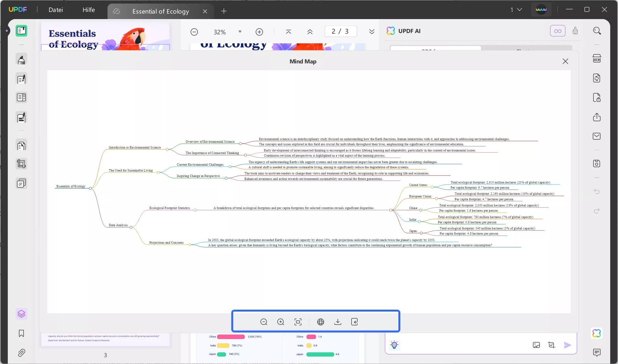Open the Fill and Sign form tool
618x364 pixels.
tap(21, 117)
